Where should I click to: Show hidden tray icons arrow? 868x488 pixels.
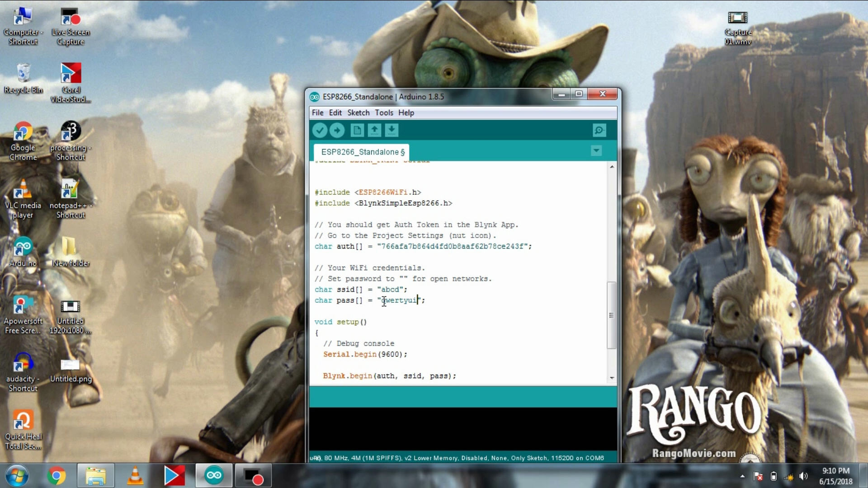[742, 476]
